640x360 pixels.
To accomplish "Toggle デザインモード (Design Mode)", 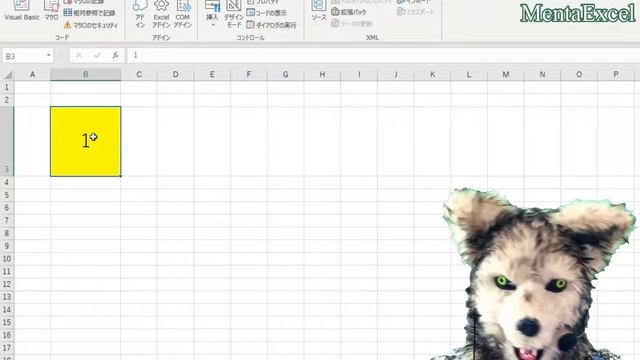I will click(234, 15).
